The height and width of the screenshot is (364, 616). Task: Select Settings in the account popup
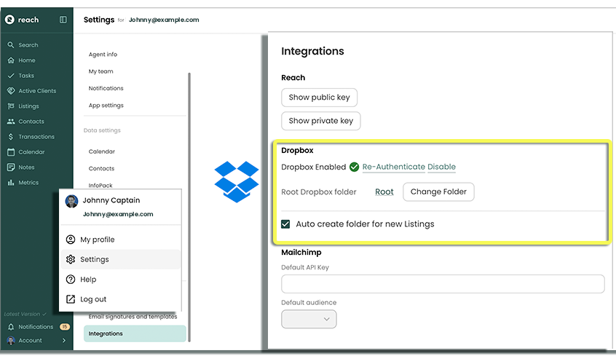point(94,259)
